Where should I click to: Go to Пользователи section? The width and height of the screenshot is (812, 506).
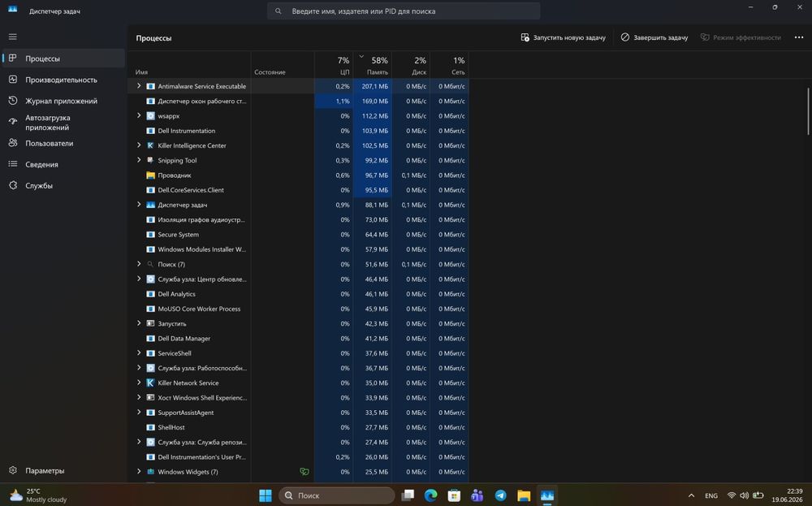(63, 143)
